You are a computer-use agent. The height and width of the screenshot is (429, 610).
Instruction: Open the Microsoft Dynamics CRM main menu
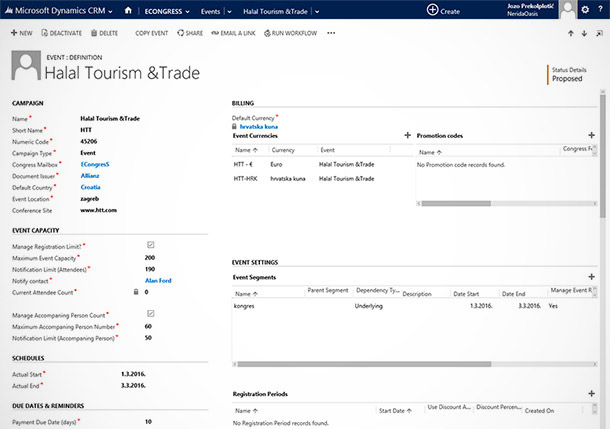pos(58,11)
